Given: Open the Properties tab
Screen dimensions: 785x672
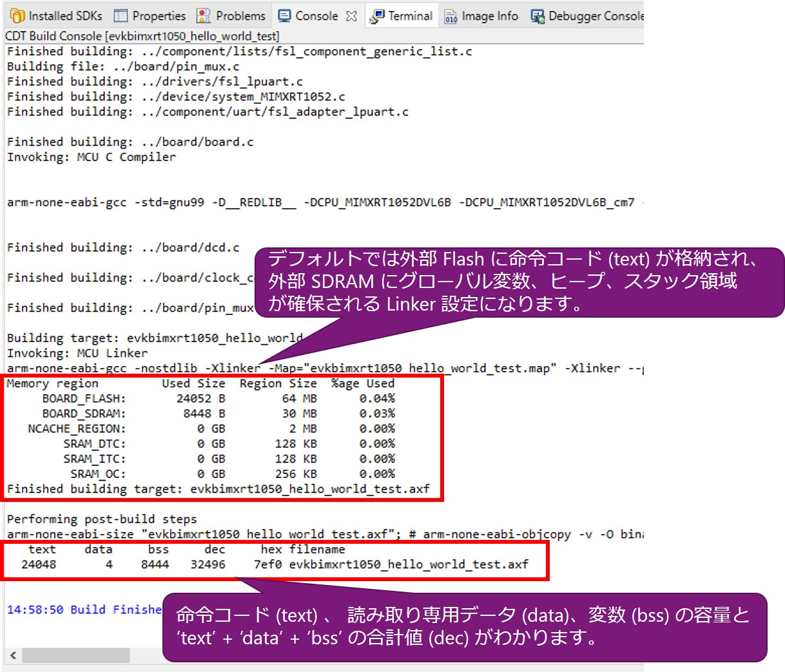Looking at the screenshot, I should pyautogui.click(x=159, y=16).
